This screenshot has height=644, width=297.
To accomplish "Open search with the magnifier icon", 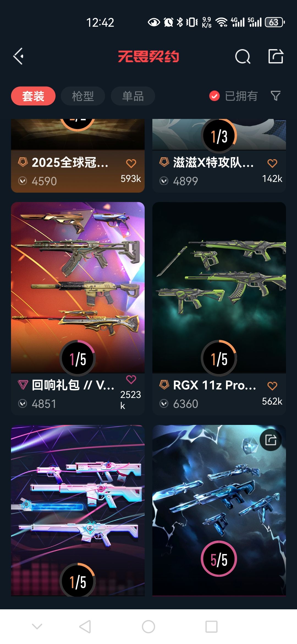I will click(x=243, y=56).
